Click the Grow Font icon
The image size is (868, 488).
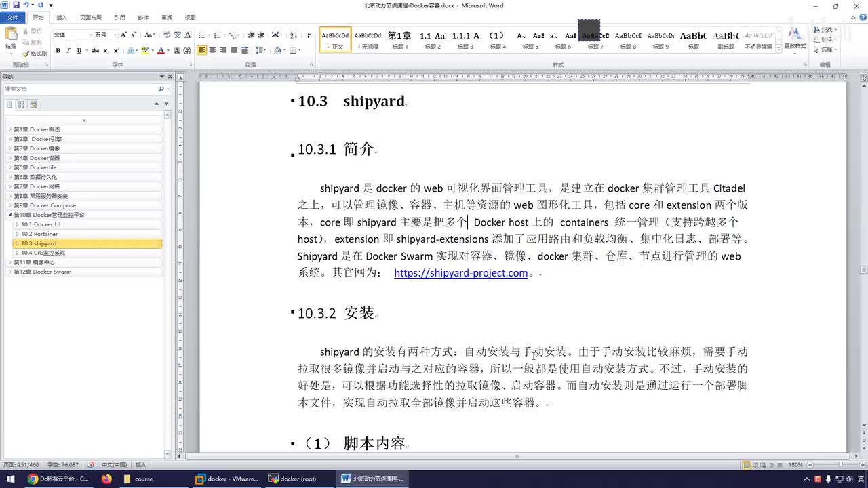coord(123,35)
